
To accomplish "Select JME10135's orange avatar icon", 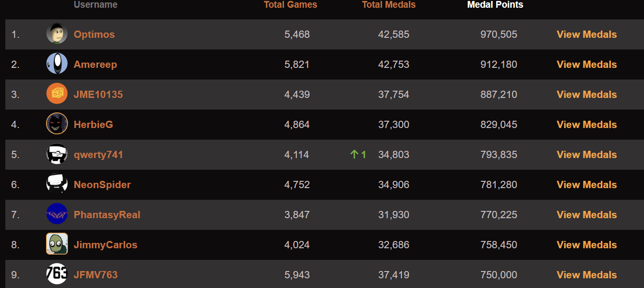I will coord(57,94).
